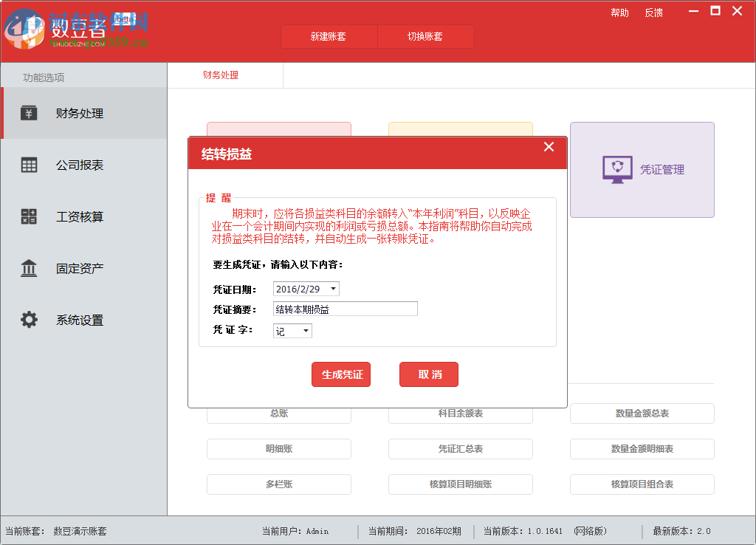This screenshot has width=756, height=545.
Task: Open 凭证管理 via its monitor icon
Action: 617,169
